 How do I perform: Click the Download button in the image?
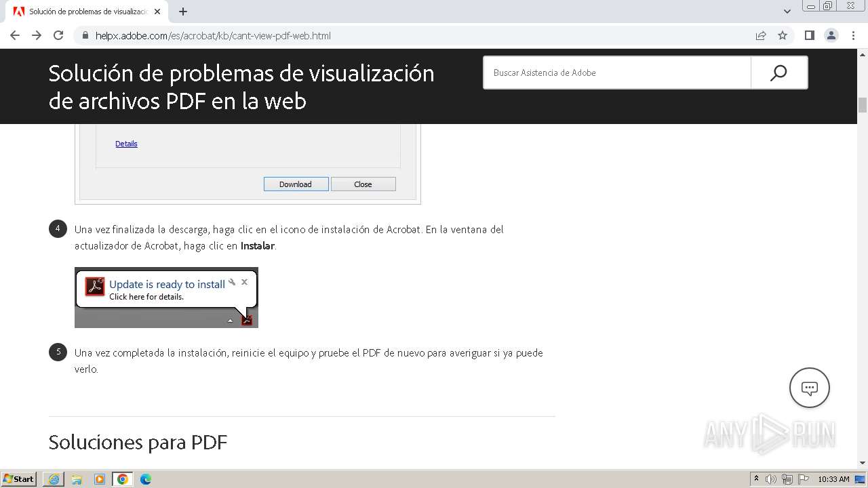296,184
